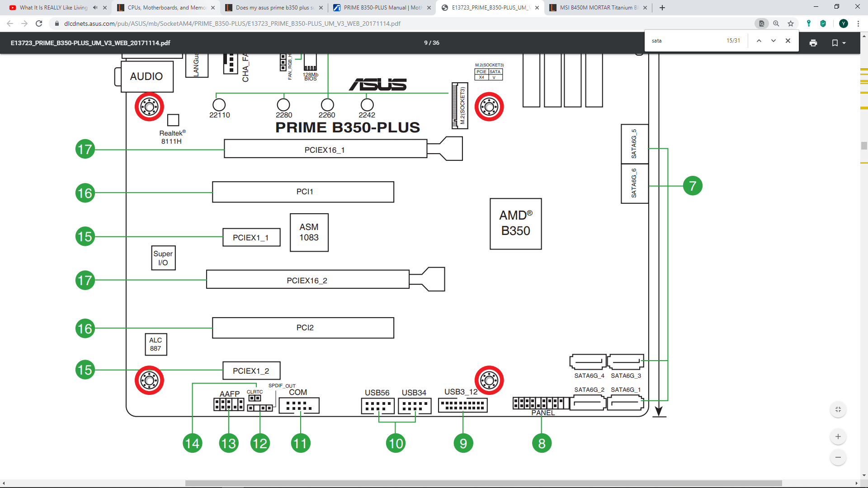The height and width of the screenshot is (488, 868).
Task: Click the vertical scrollbar down arrow
Action: (x=864, y=475)
